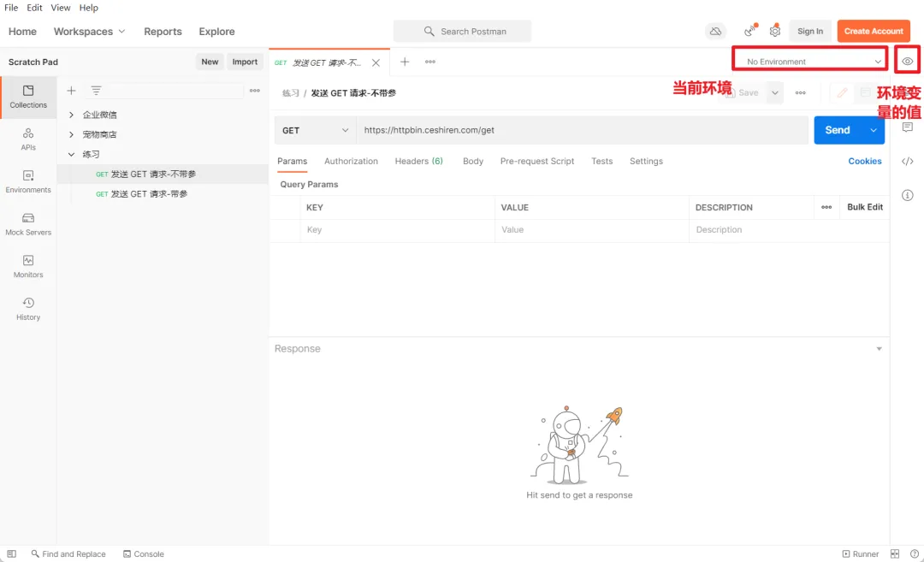Open the APIs sidebar panel
Screen dimensions: 924x562
[28, 139]
